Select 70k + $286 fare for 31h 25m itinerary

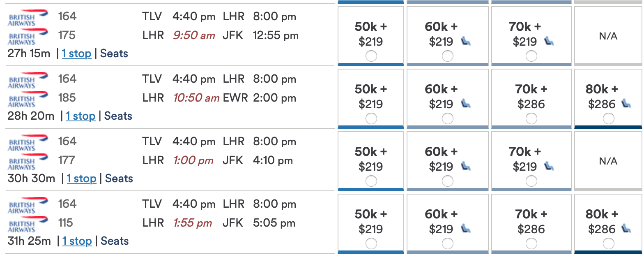point(531,243)
